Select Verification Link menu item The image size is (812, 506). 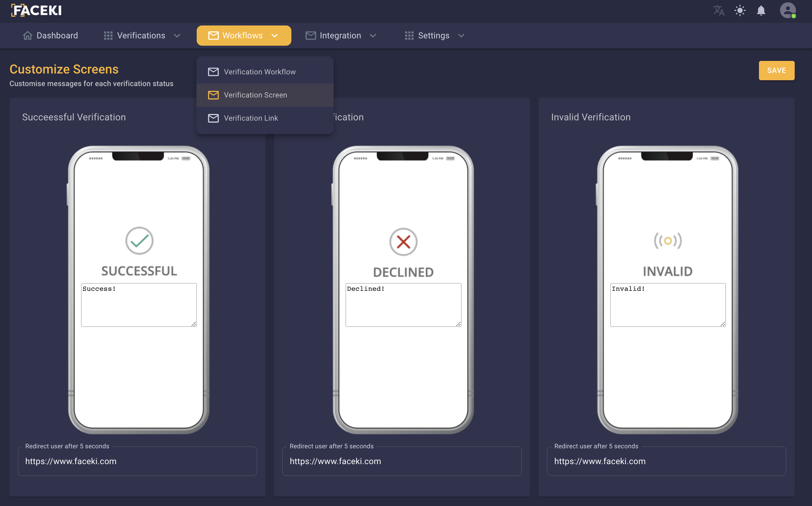[x=251, y=118]
